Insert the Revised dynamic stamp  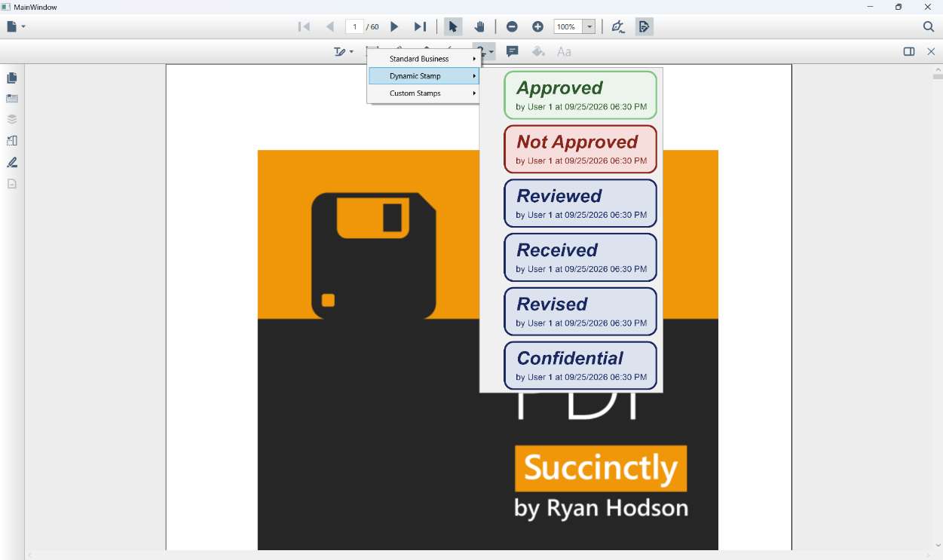pos(580,311)
